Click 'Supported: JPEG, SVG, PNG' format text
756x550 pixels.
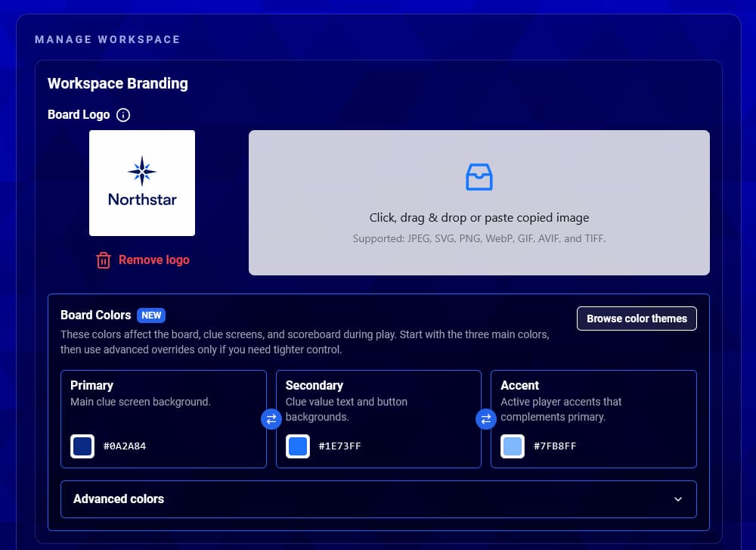(x=479, y=238)
